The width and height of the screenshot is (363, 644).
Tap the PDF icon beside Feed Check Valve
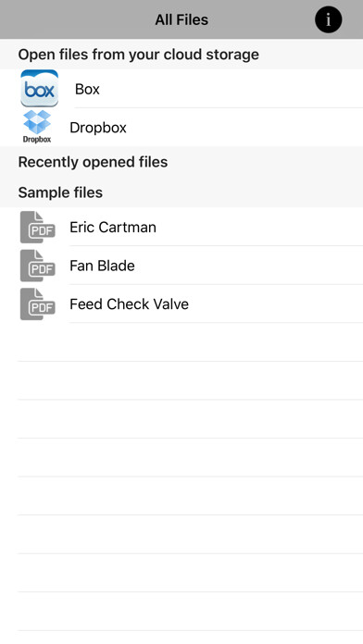tap(37, 304)
